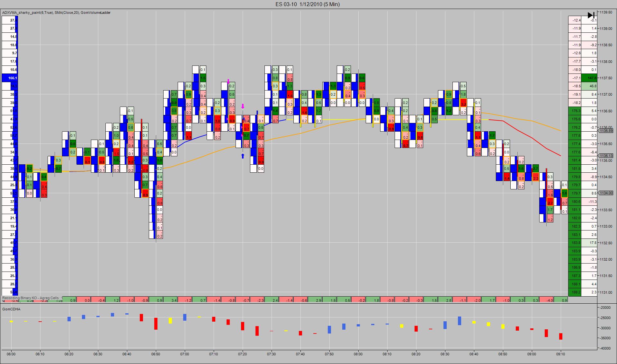617x364 pixels.
Task: Click the -12.4 ladder cell at top
Action: (575, 20)
